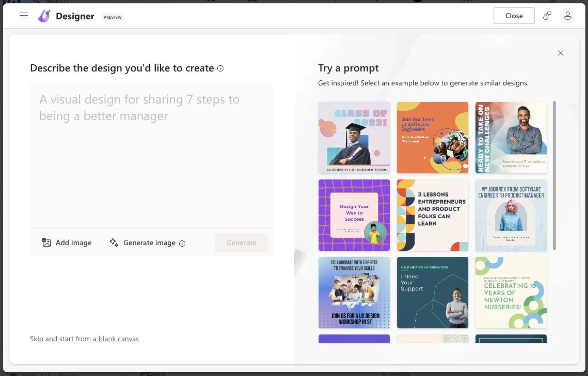
Task: Dismiss the prompt dialog with X icon
Action: pyautogui.click(x=560, y=53)
